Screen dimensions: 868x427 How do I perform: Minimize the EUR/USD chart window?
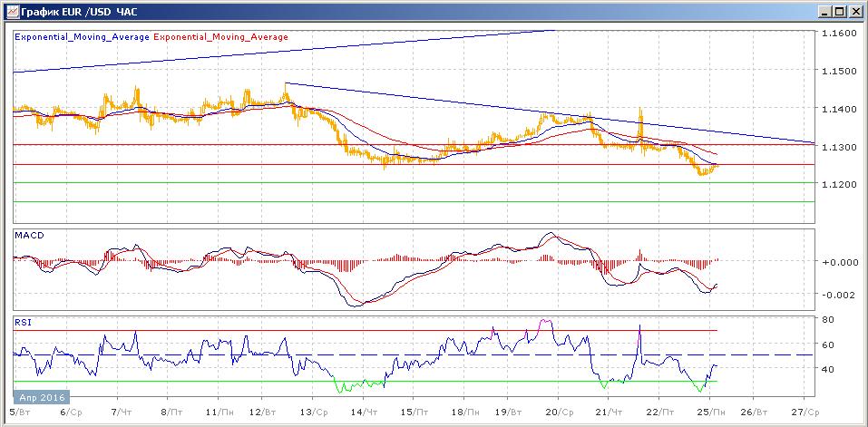[x=825, y=12]
